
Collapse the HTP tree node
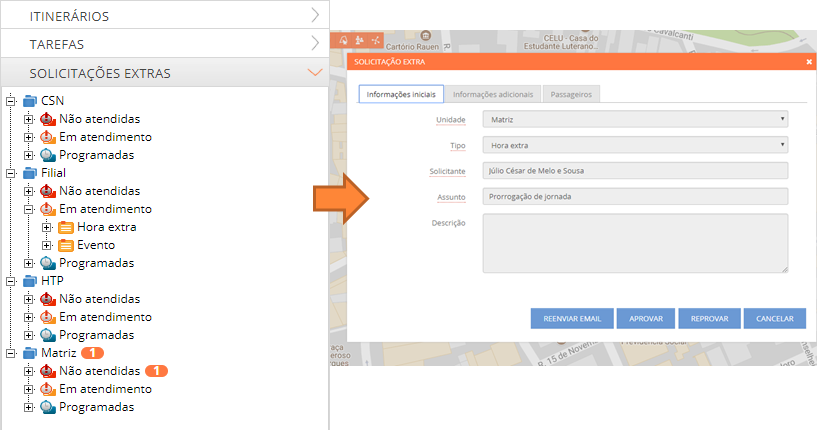[10, 281]
